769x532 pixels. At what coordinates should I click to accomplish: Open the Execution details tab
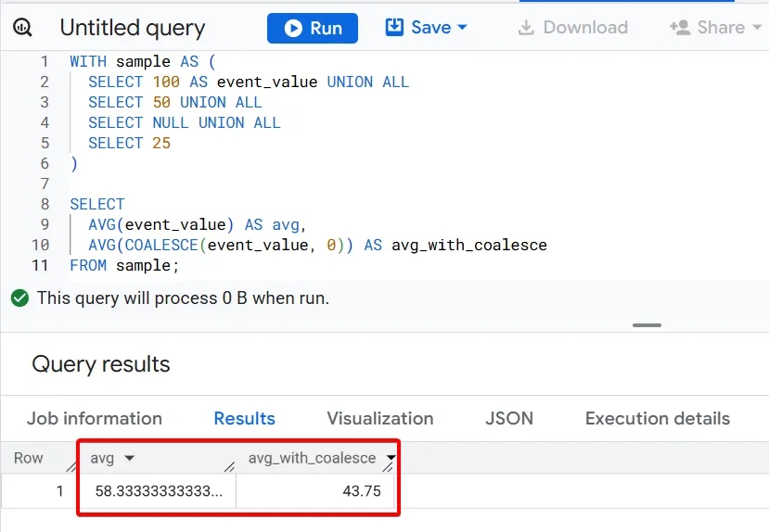[x=657, y=418]
